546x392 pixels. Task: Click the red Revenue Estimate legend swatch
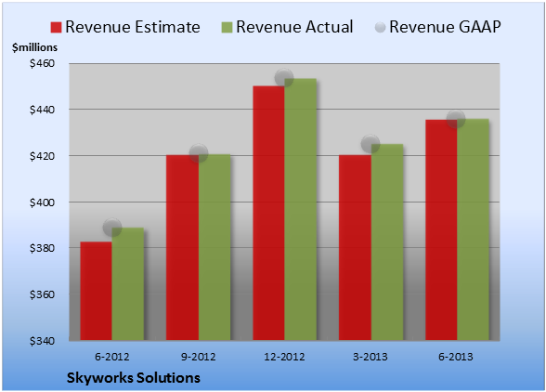(56, 27)
